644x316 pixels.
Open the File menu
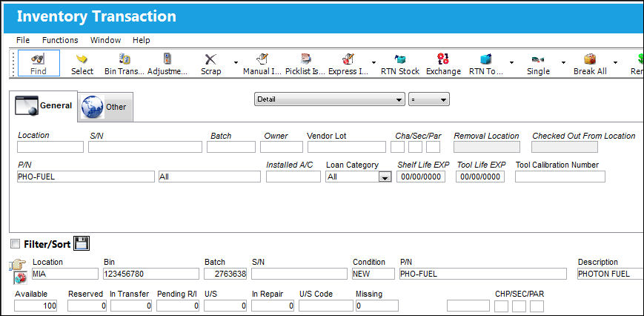[23, 40]
